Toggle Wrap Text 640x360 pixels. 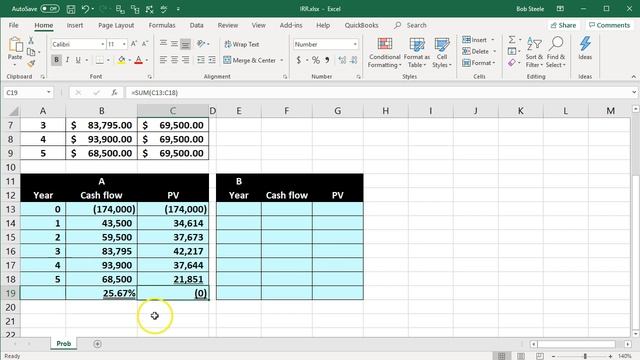click(x=242, y=44)
